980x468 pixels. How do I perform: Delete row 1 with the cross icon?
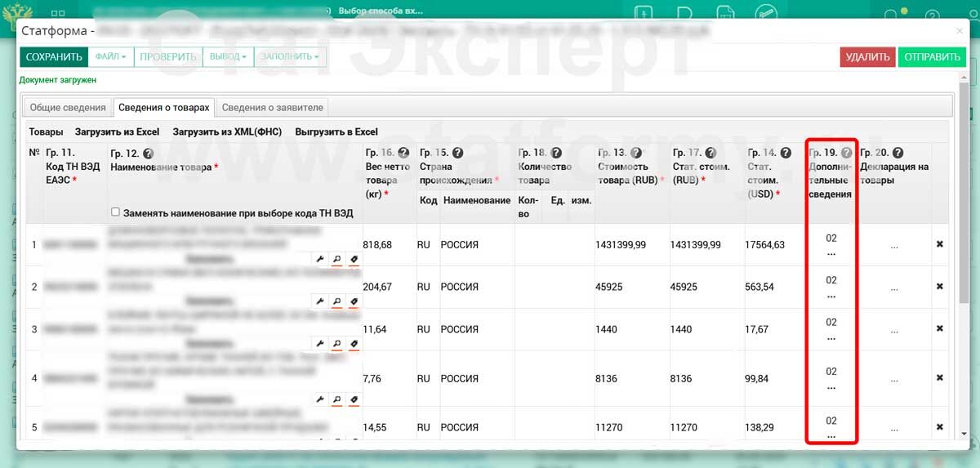pyautogui.click(x=940, y=244)
